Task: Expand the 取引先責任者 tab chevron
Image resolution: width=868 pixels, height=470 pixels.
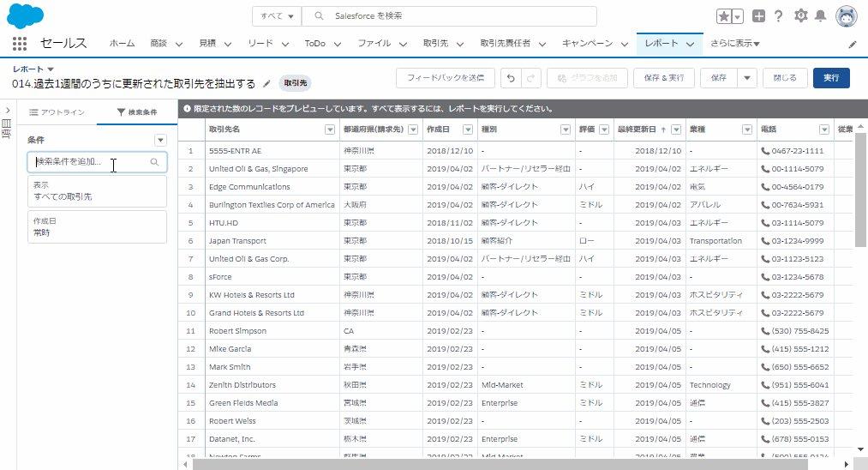Action: (x=542, y=44)
